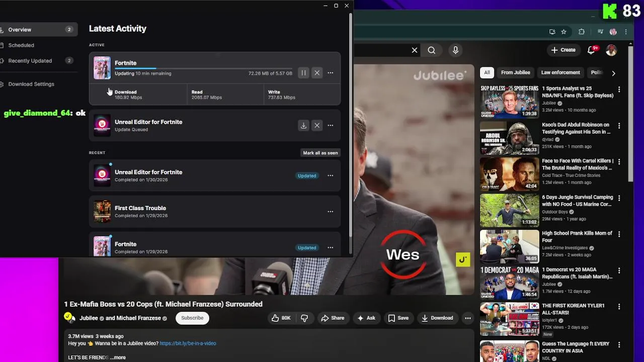
Task: Open options for 6 Days Jungle Survival video
Action: click(x=619, y=198)
